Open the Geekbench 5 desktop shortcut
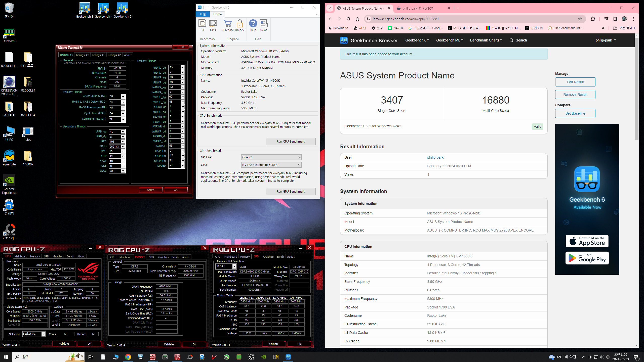This screenshot has width=644, height=362. pyautogui.click(x=122, y=10)
